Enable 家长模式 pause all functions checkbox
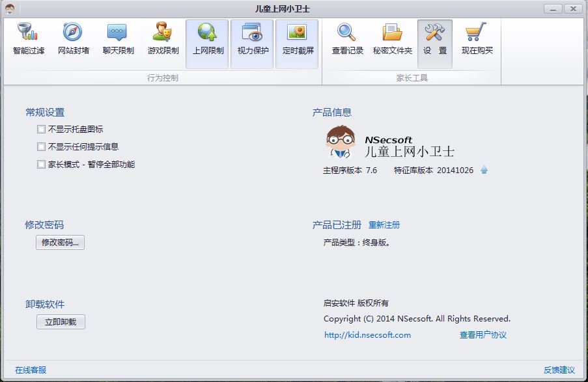 click(x=42, y=165)
